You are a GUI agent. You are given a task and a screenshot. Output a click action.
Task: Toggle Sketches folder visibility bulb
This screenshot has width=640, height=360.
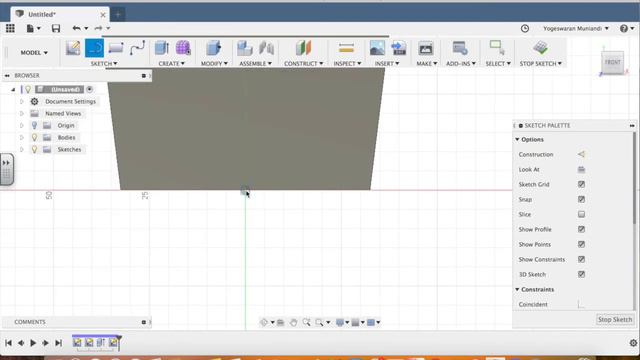click(x=34, y=150)
